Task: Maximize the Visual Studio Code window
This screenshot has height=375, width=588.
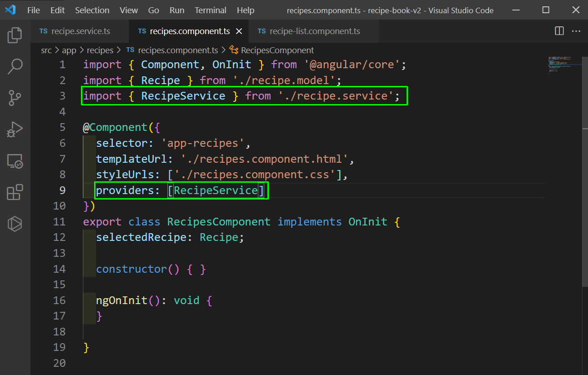Action: [x=546, y=10]
